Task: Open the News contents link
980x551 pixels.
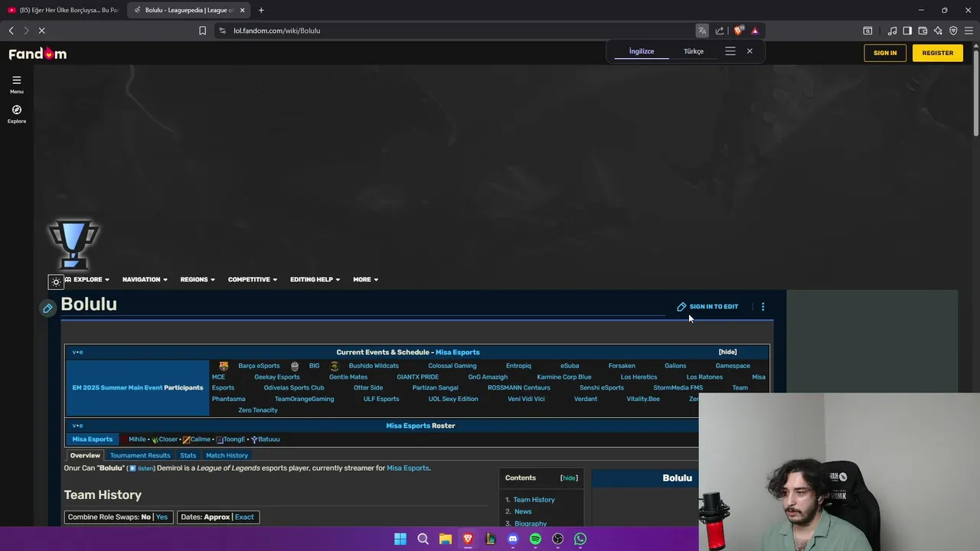Action: (523, 511)
